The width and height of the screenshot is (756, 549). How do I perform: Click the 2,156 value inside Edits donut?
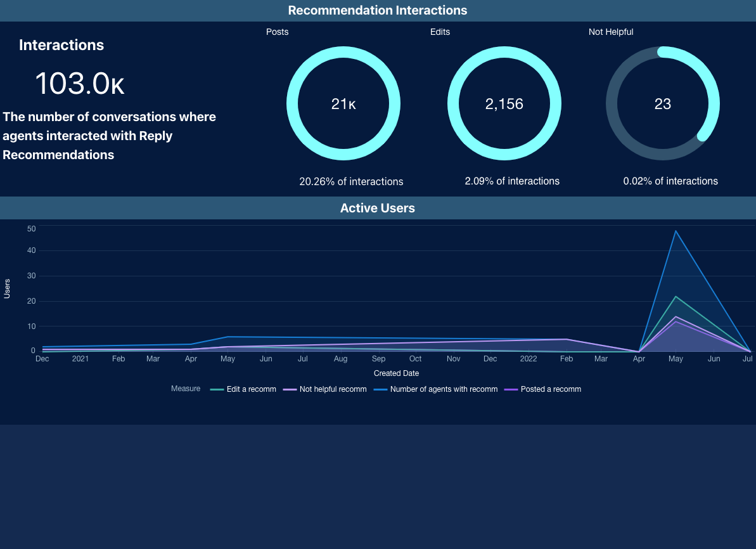(x=504, y=105)
